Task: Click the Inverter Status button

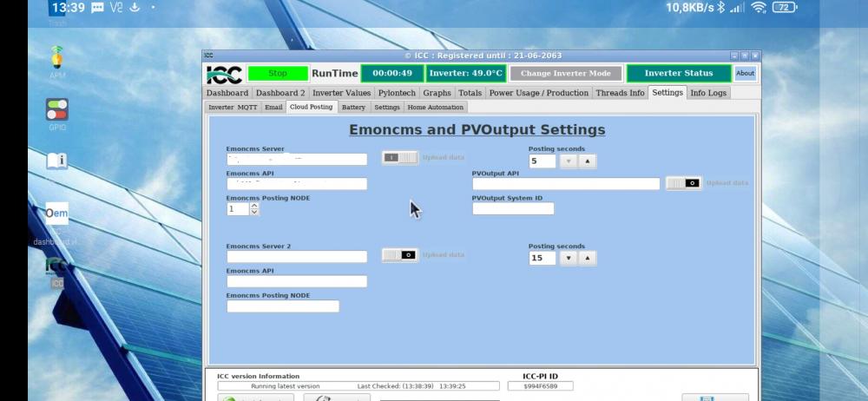Action: pyautogui.click(x=679, y=73)
